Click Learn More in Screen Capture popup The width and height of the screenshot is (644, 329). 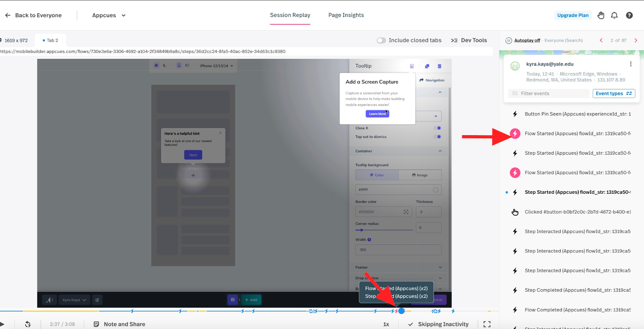tap(377, 114)
